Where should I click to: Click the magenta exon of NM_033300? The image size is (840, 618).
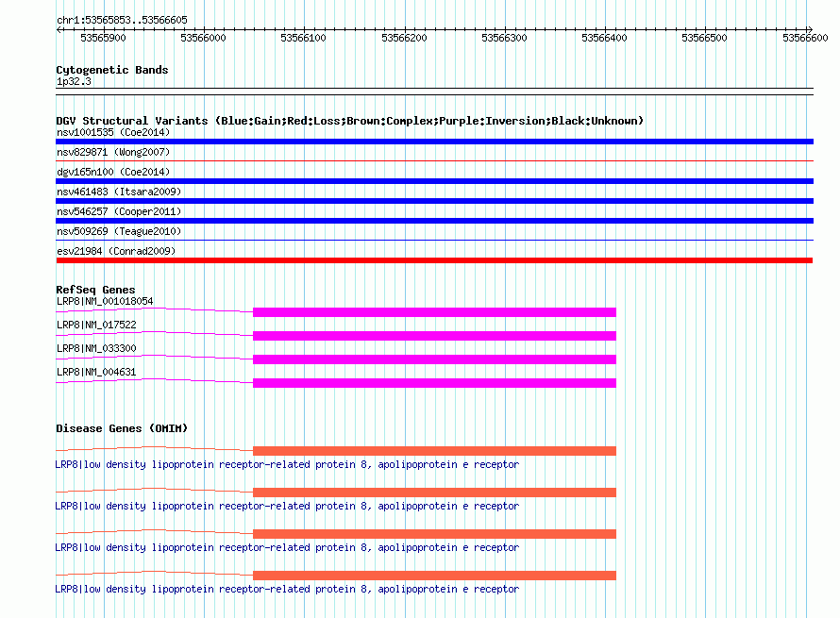point(434,359)
